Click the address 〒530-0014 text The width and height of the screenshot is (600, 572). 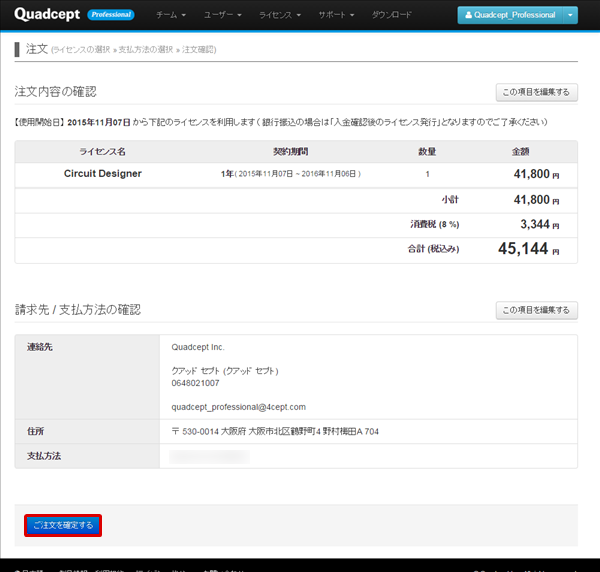pyautogui.click(x=275, y=432)
